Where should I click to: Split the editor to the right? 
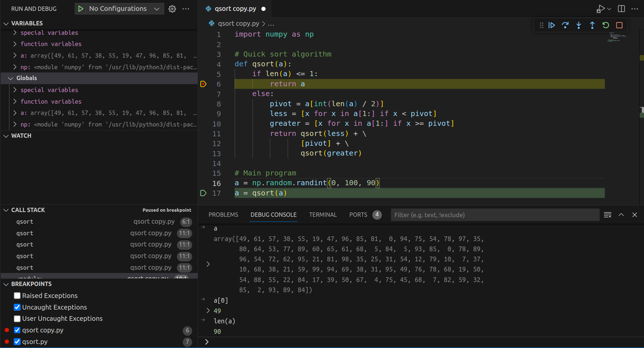pos(621,9)
